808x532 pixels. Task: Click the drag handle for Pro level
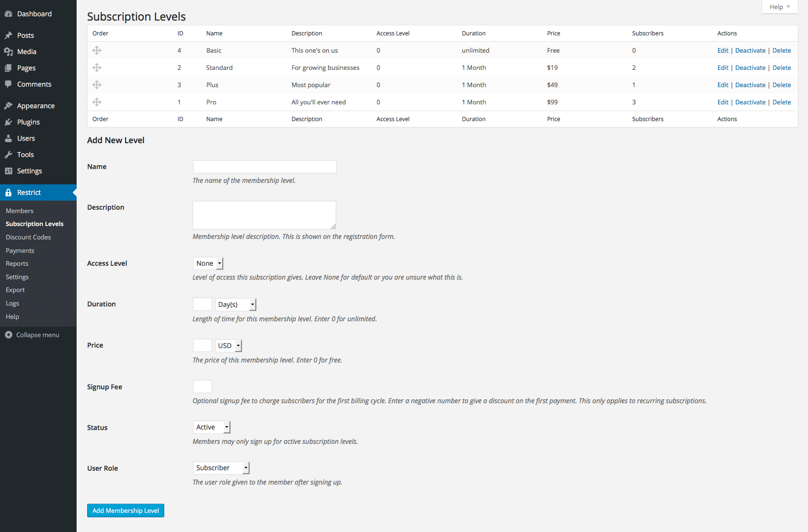[x=97, y=102]
